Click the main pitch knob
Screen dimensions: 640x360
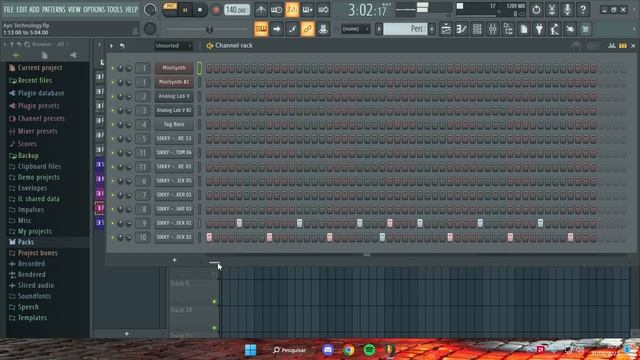150,29
